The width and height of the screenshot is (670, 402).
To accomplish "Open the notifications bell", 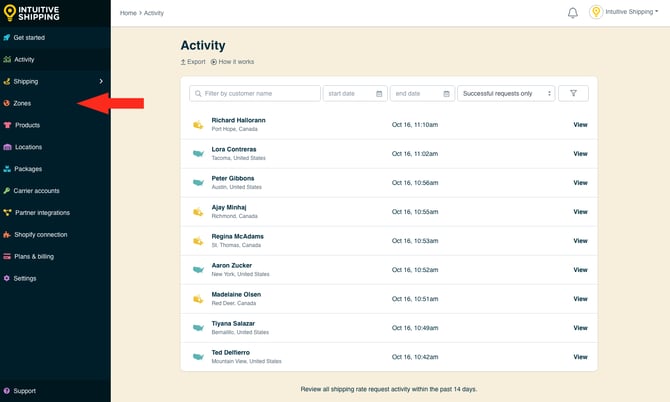I will pos(573,13).
